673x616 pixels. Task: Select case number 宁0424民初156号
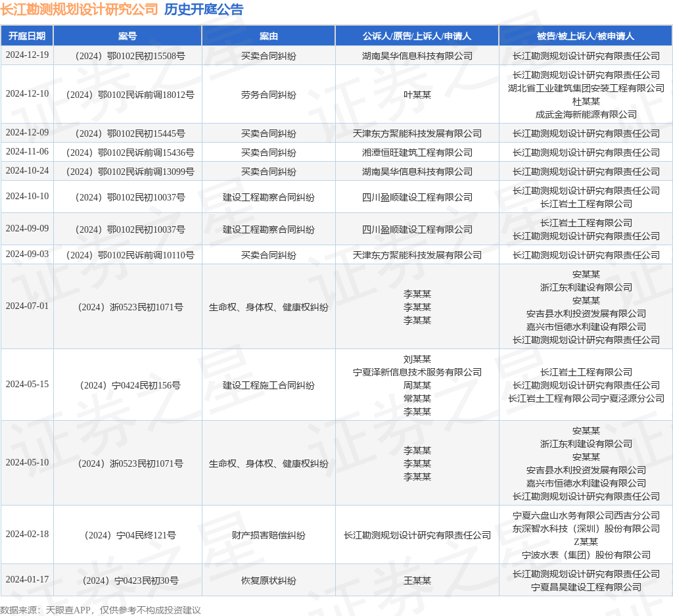130,385
